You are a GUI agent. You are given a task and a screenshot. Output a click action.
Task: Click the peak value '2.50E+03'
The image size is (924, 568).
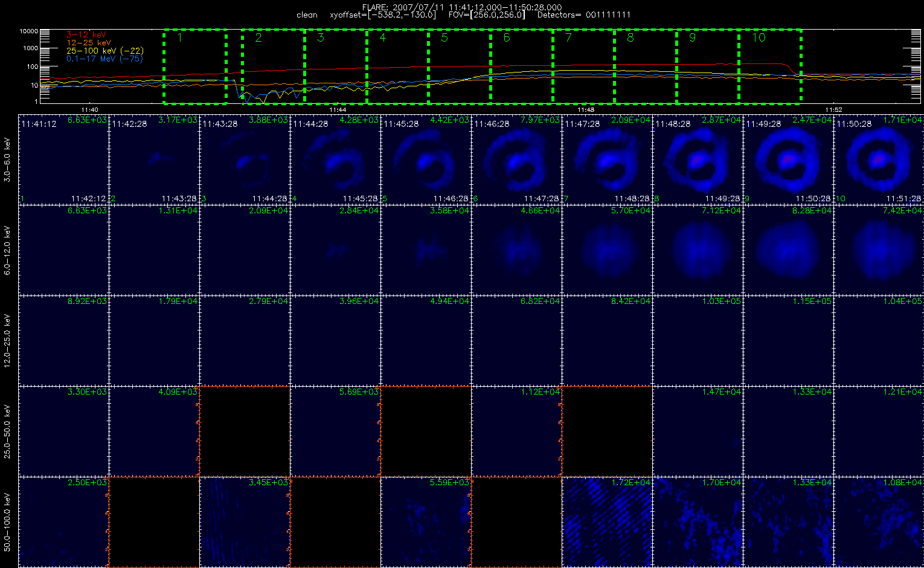tap(88, 482)
